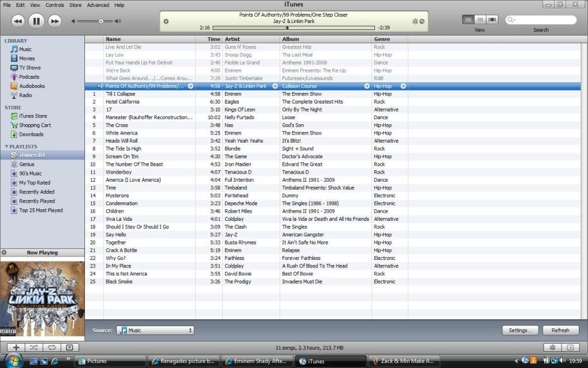The width and height of the screenshot is (588, 368).
Task: Click the arrow beside Hip-Hop in the playing row
Action: click(403, 86)
